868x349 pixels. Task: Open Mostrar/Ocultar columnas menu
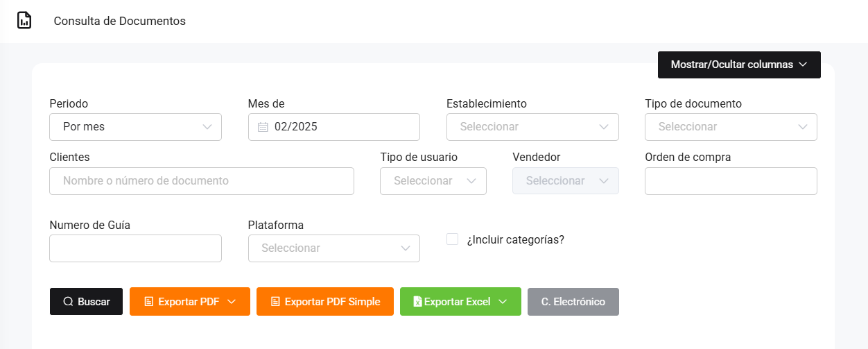[x=739, y=65]
